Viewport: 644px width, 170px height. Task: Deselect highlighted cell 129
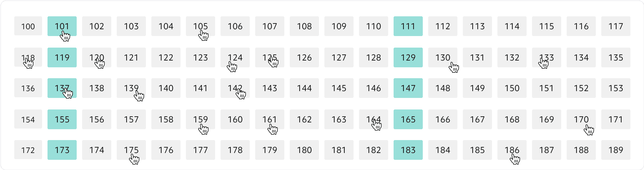408,57
